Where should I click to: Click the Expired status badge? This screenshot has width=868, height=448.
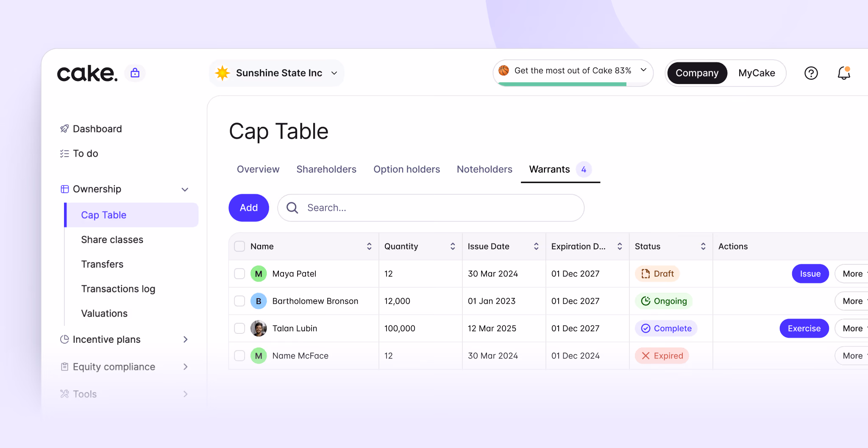[x=662, y=356]
